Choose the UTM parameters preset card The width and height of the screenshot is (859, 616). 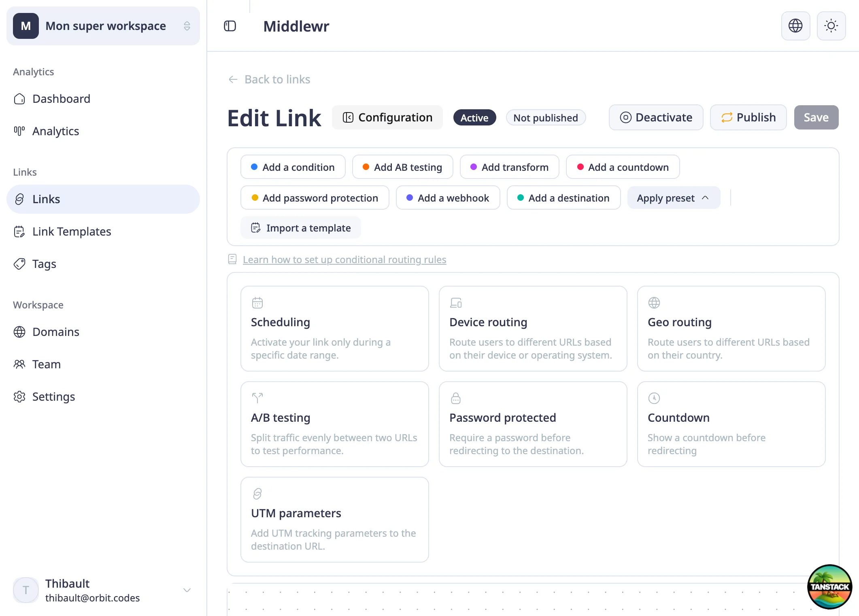point(334,520)
